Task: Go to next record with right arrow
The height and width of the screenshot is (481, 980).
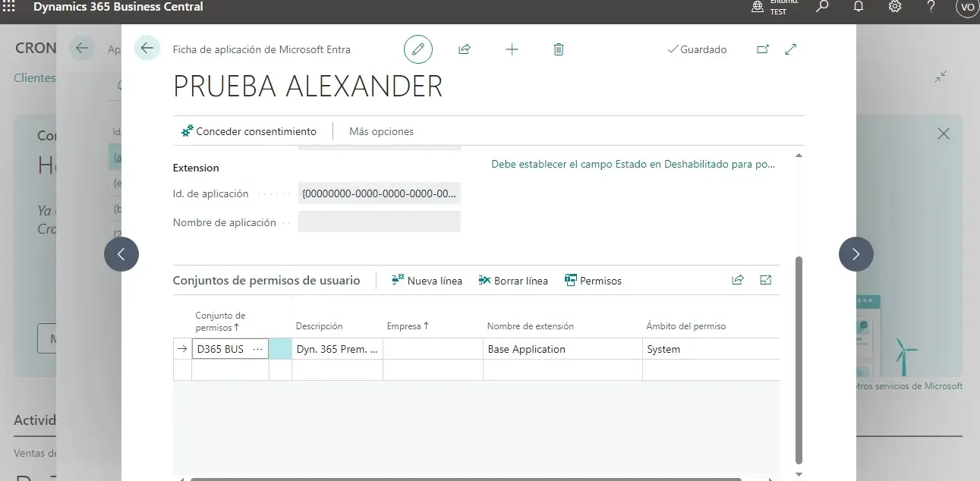Action: 856,254
